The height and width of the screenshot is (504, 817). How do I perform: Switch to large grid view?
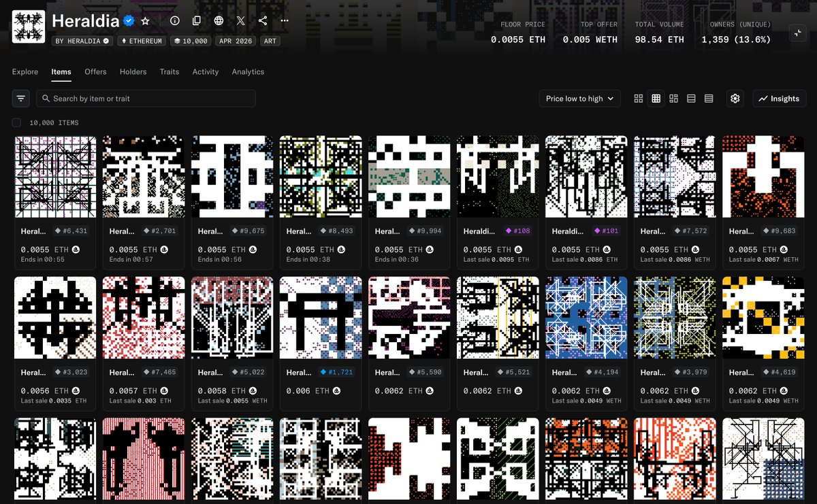639,99
